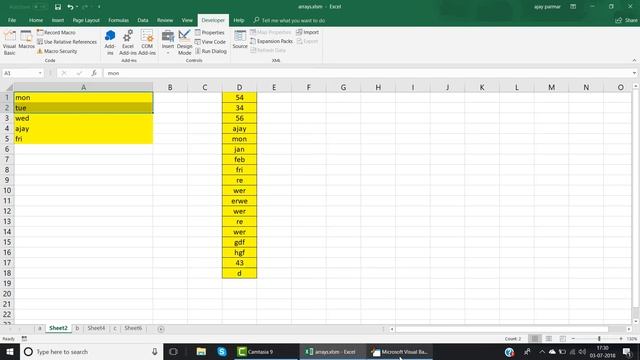Open control Properties
The height and width of the screenshot is (360, 640).
(x=210, y=32)
